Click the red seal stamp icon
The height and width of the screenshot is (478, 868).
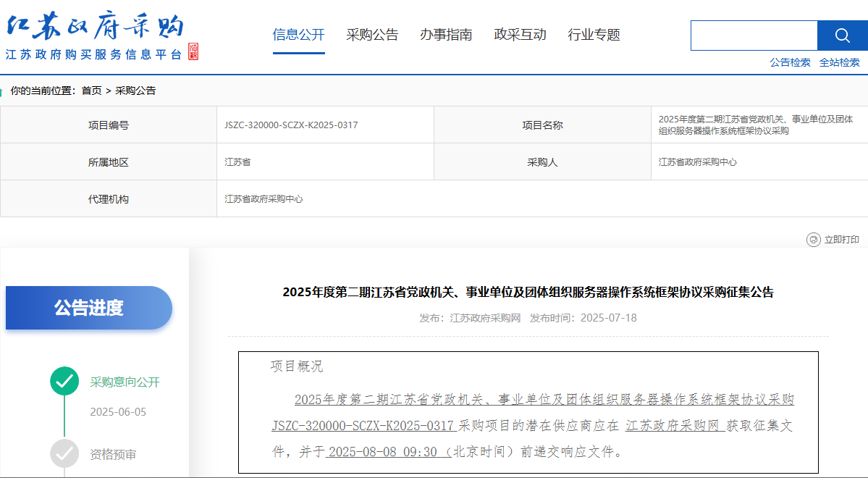(193, 52)
